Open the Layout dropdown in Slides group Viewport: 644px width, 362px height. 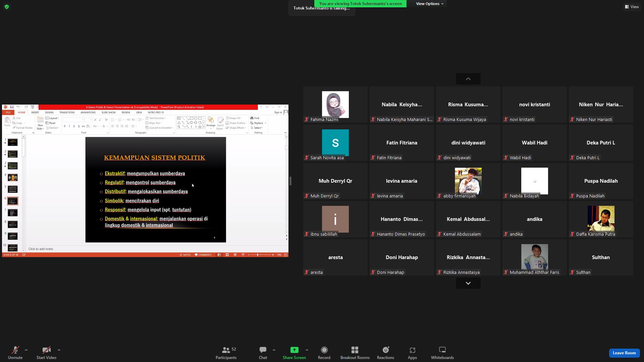coord(52,118)
